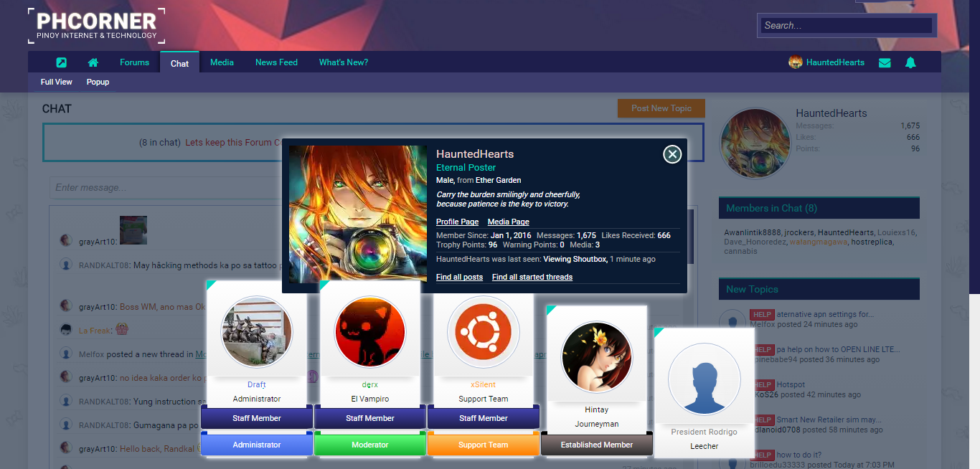Click the Draft username link
Viewport: 980px width, 469px height.
tap(257, 384)
